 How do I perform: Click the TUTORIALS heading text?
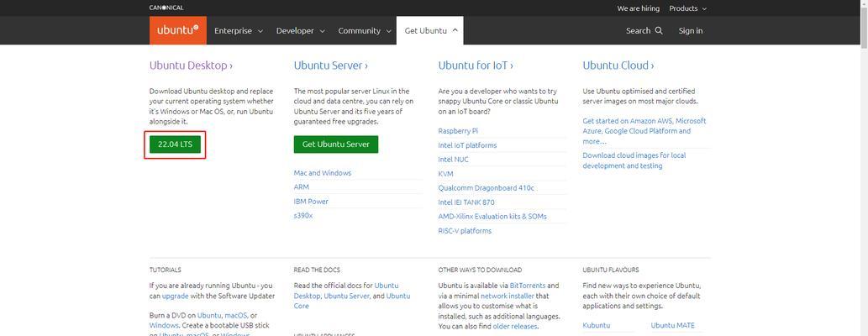165,270
